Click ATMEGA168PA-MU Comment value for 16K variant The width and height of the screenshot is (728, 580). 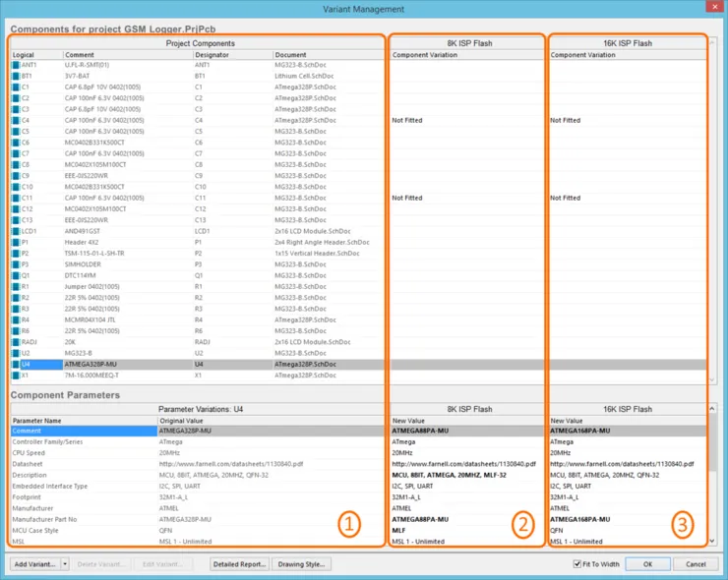click(x=579, y=431)
